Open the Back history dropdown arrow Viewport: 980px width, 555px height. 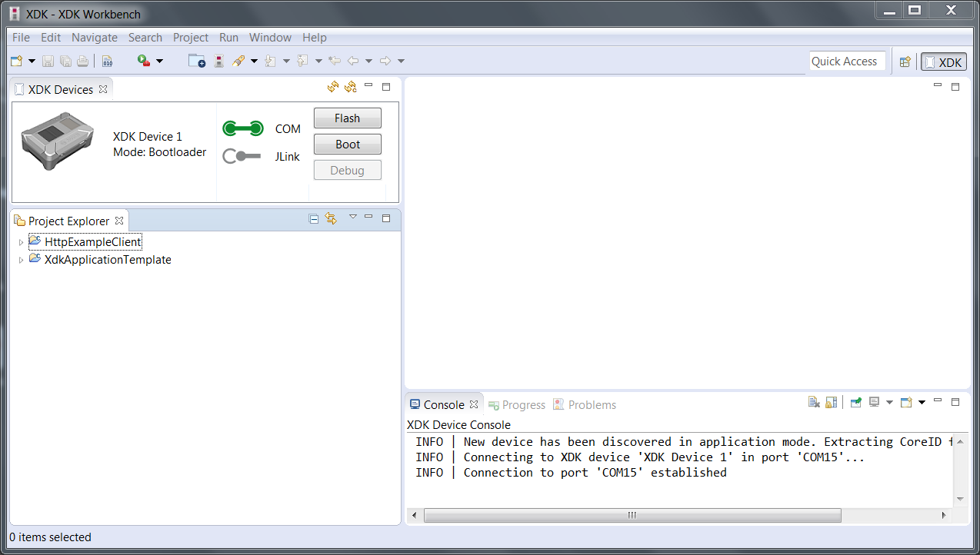(x=368, y=61)
